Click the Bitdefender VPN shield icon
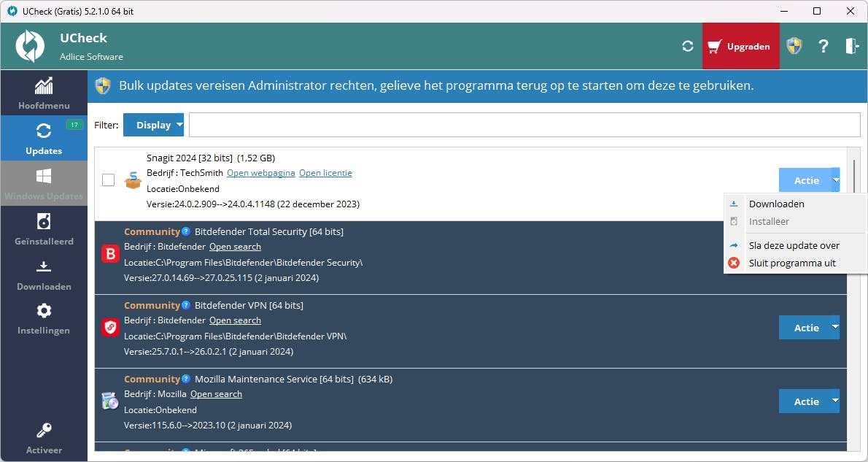The height and width of the screenshot is (462, 868). click(x=110, y=328)
